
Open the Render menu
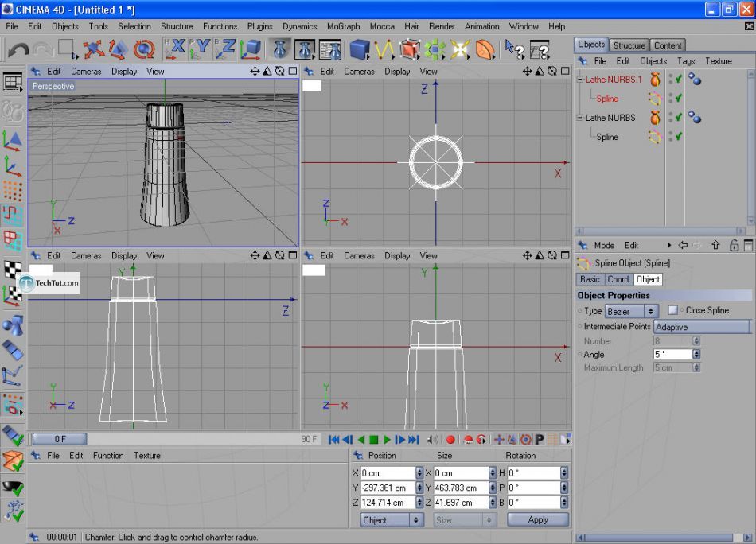click(442, 26)
